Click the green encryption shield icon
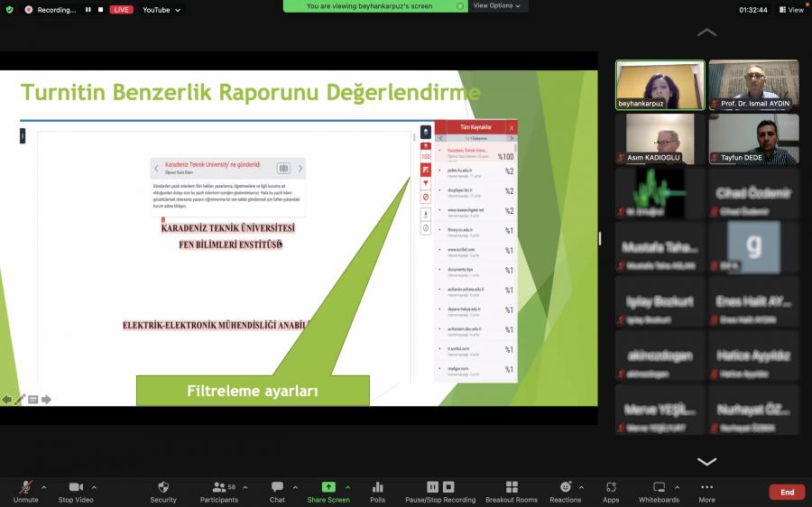Screen dimensions: 812x507 pyautogui.click(x=9, y=9)
